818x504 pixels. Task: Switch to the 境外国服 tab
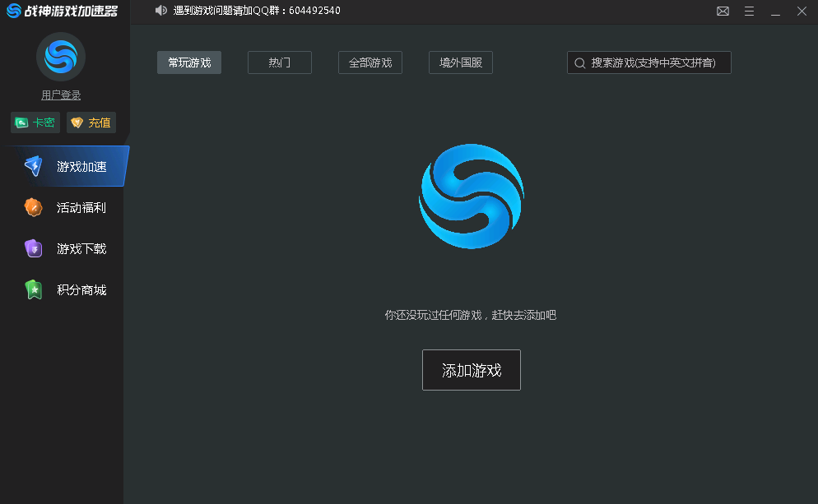461,62
